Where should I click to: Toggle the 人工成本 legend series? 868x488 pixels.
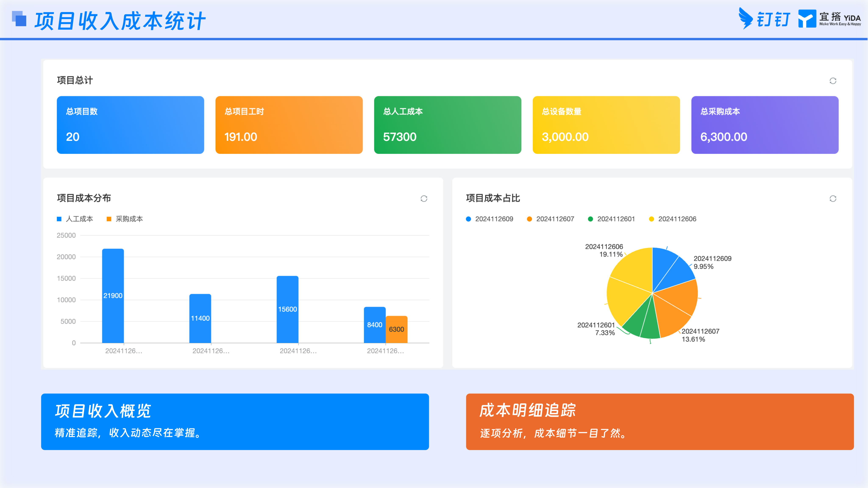(75, 219)
